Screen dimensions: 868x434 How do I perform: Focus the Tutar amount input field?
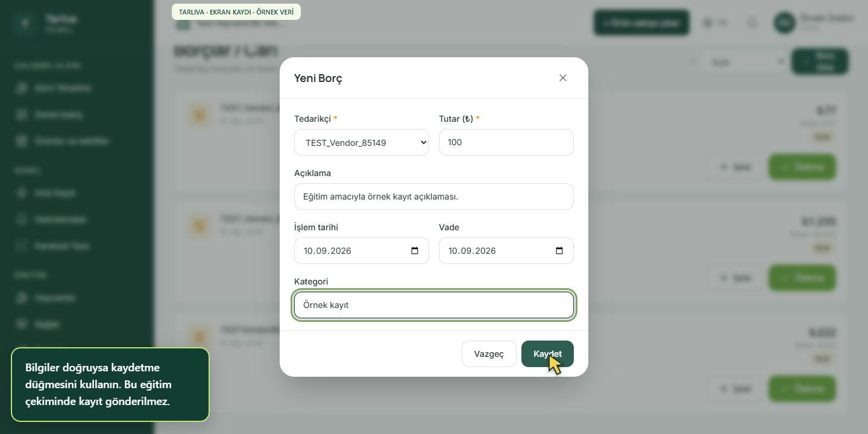coord(506,142)
